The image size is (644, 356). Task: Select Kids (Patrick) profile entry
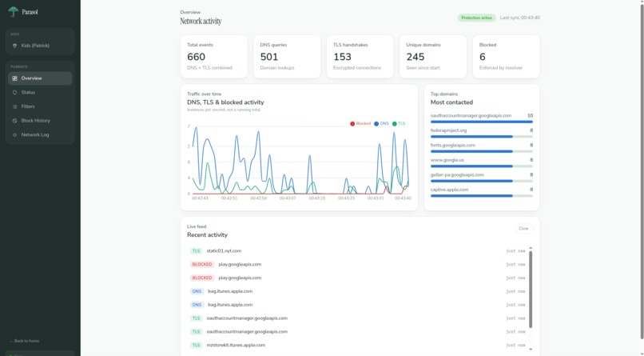(x=40, y=46)
